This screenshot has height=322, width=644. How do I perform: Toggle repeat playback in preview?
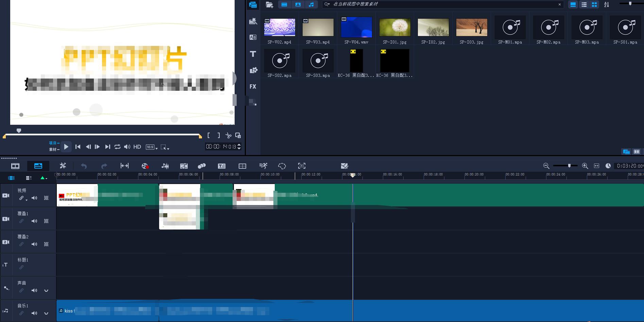(x=117, y=147)
